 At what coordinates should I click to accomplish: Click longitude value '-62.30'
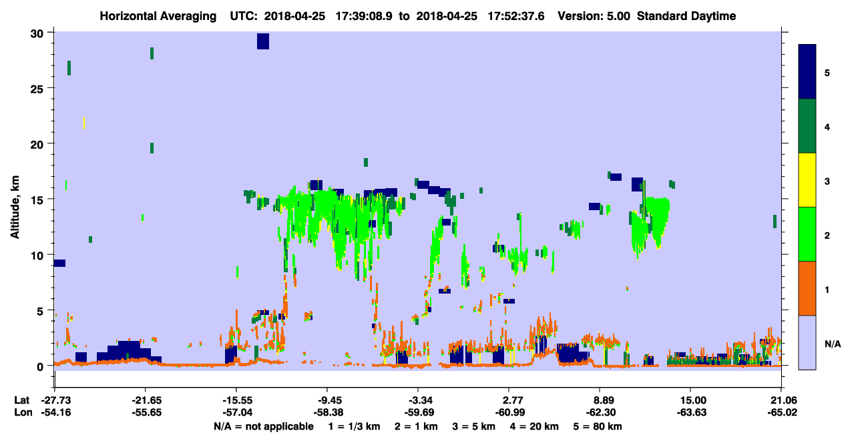click(x=600, y=412)
